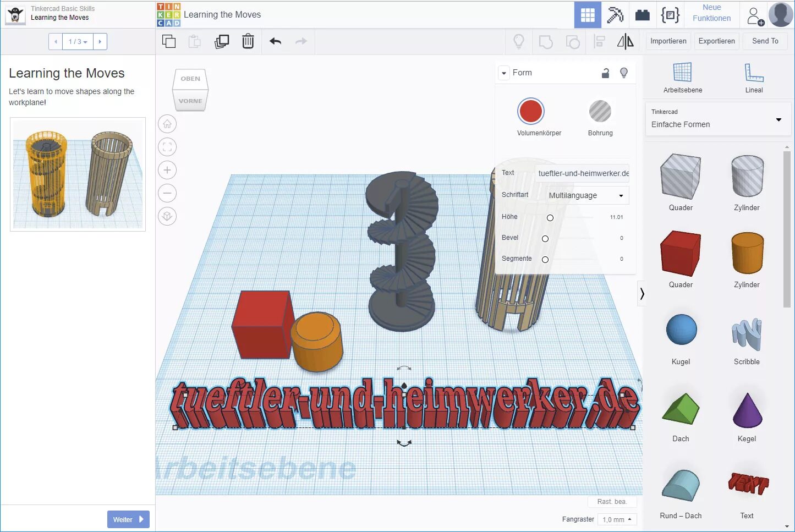
Task: Select the striped hole Quader shape
Action: pos(681,177)
